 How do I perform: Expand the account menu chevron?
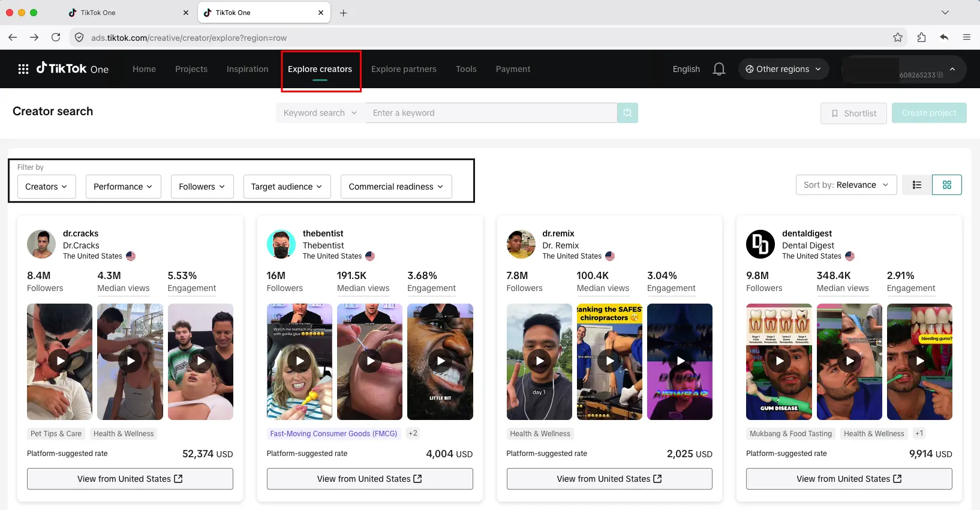point(952,69)
